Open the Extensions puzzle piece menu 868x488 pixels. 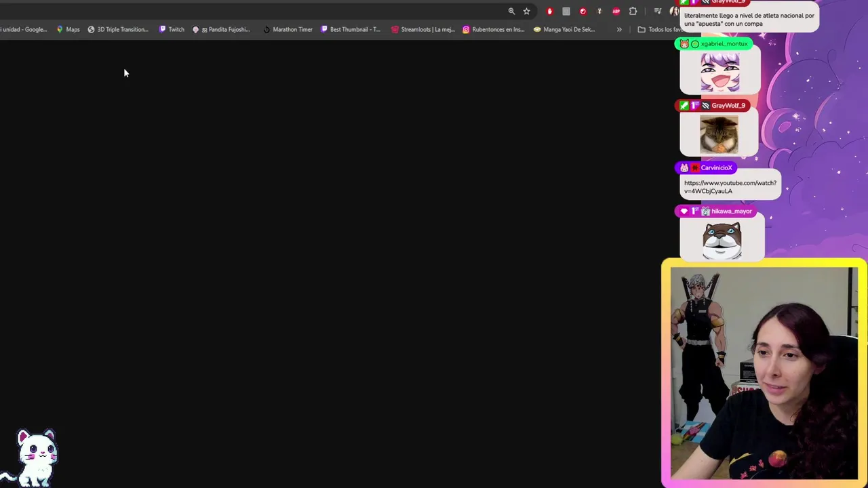[633, 11]
